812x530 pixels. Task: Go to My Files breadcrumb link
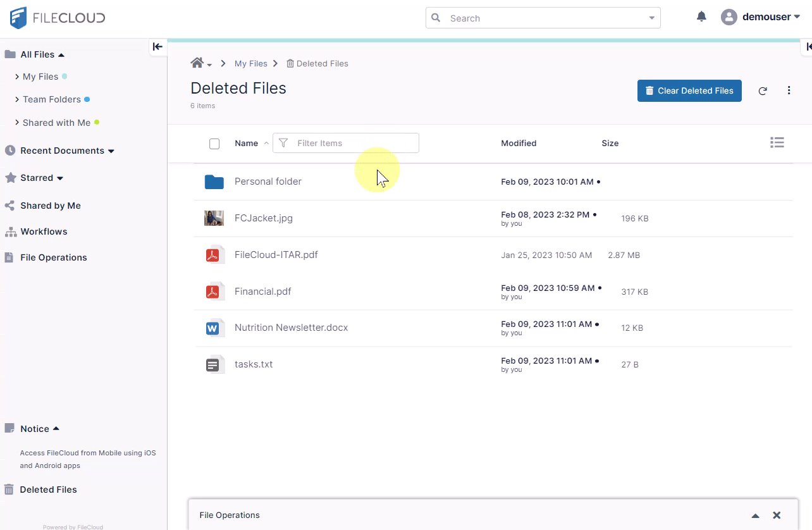pos(250,63)
